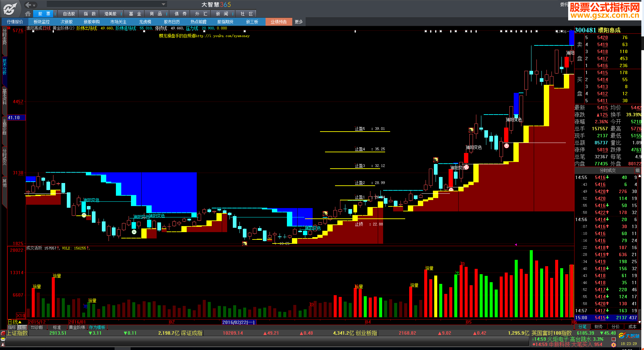Select the 分价 tab
644x350 pixels.
tap(615, 327)
